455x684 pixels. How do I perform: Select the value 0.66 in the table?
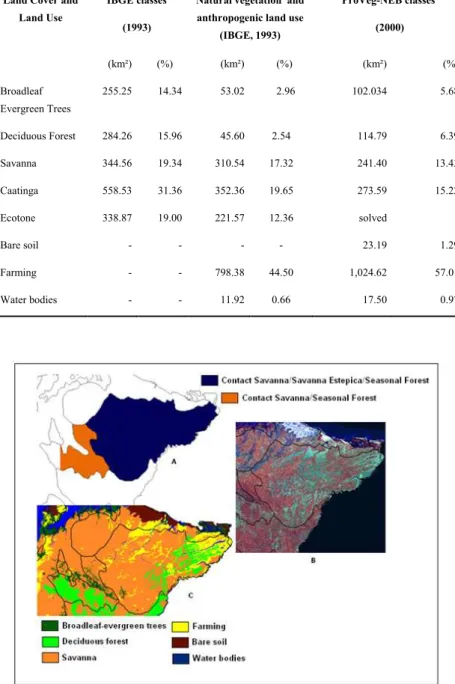click(x=281, y=300)
